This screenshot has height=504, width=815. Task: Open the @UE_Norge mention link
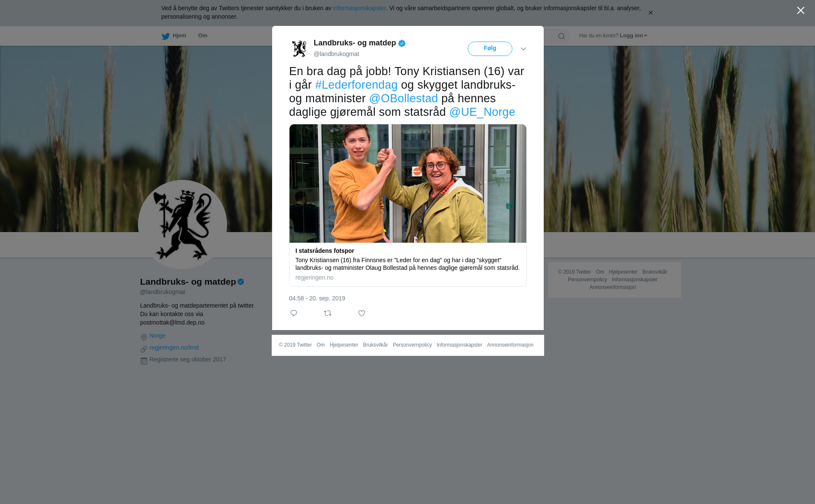tap(482, 112)
